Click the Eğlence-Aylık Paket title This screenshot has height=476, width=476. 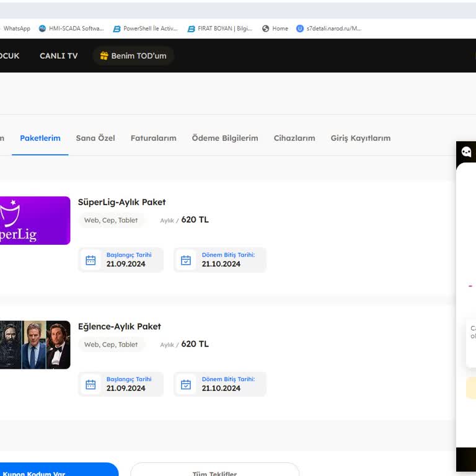point(119,327)
